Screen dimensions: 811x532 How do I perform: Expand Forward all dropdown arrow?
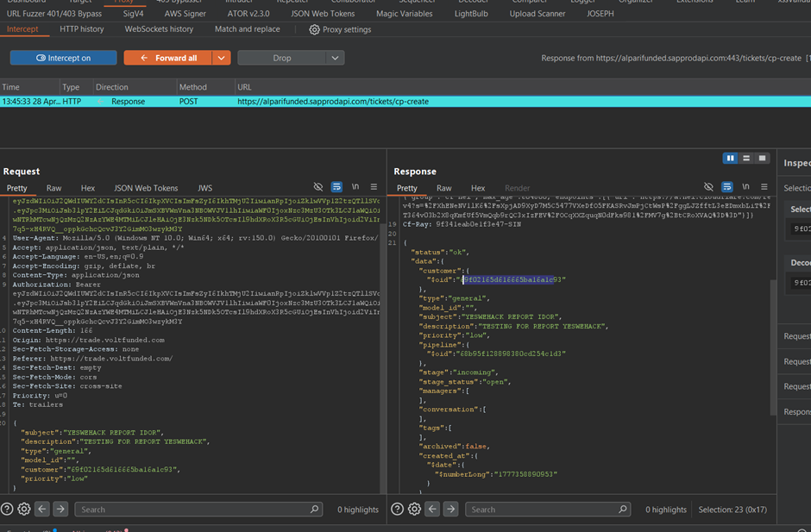[x=222, y=58]
